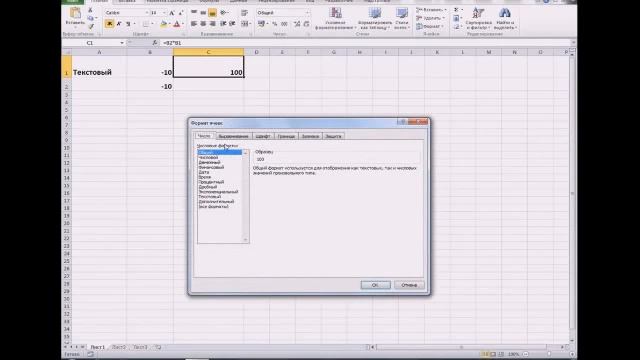640x360 pixels.
Task: Switch to the Заливка dialog tab
Action: pyautogui.click(x=310, y=136)
